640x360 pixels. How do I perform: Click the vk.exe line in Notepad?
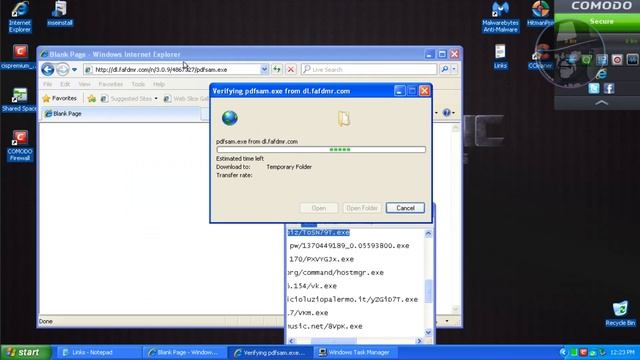pyautogui.click(x=312, y=286)
